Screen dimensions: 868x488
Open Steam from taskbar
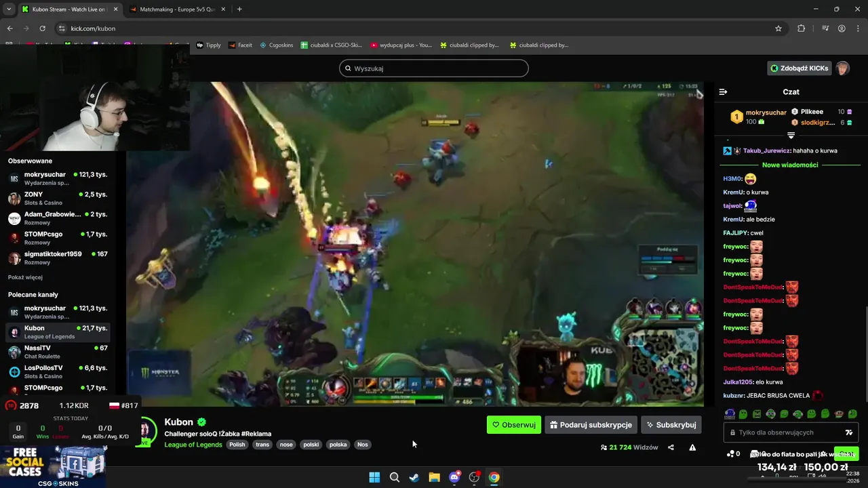[414, 477]
